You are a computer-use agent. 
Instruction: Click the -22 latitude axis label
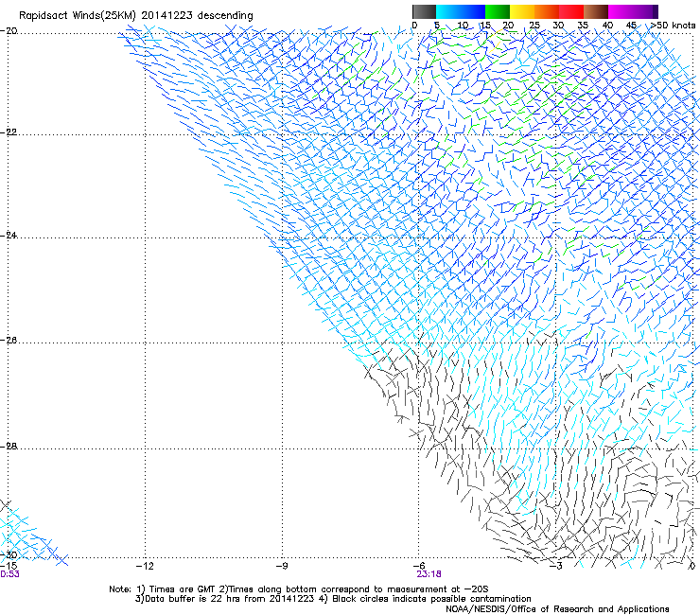(9, 132)
